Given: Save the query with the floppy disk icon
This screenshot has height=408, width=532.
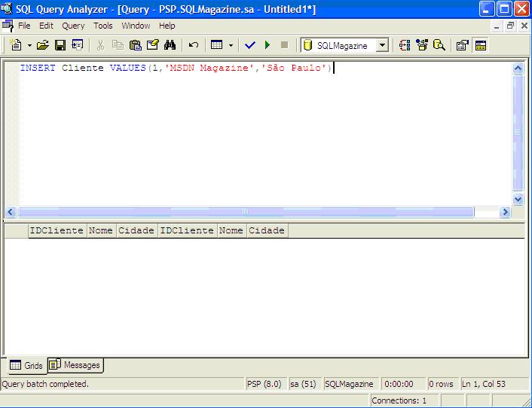Looking at the screenshot, I should tap(60, 45).
